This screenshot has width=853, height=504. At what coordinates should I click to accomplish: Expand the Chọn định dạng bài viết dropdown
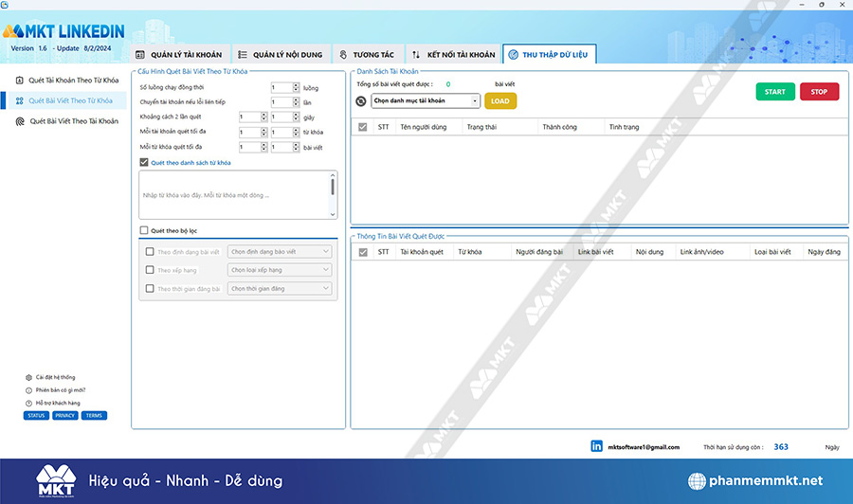point(281,252)
